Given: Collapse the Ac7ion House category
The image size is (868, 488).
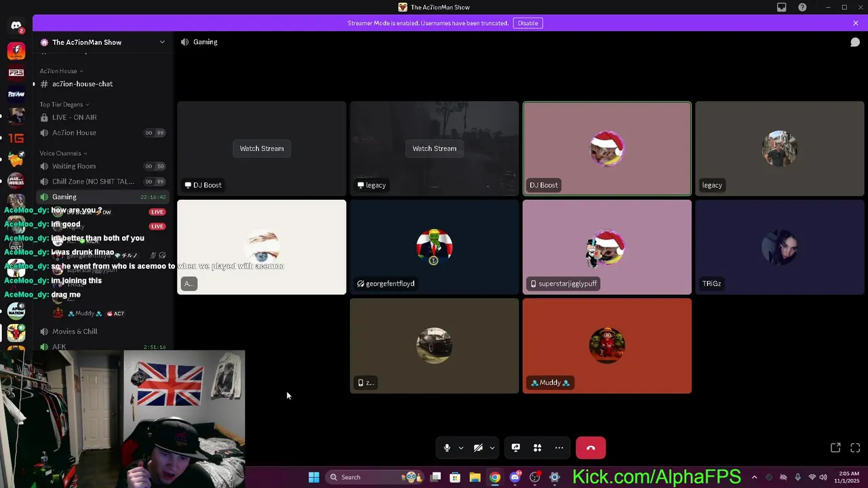Looking at the screenshot, I should tap(62, 71).
